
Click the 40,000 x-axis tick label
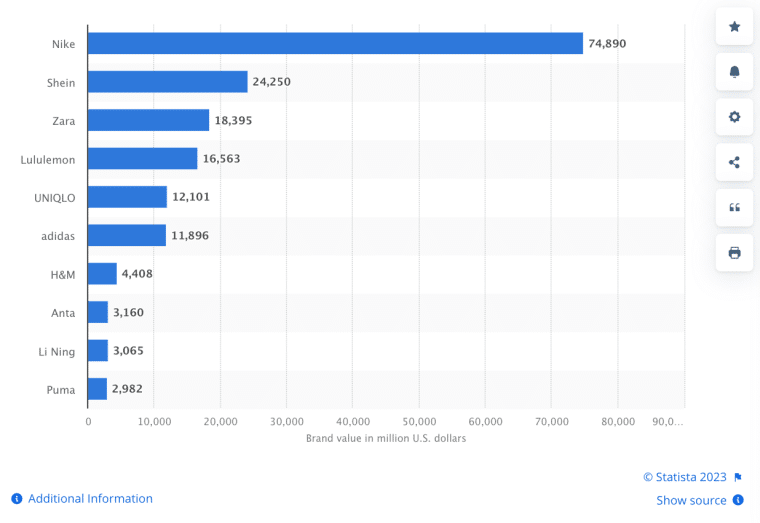[353, 422]
